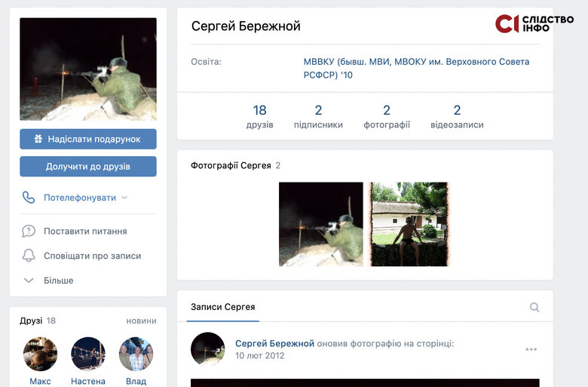This screenshot has height=387, width=588.
Task: Open the Сергей Бережной post author link
Action: pos(274,343)
